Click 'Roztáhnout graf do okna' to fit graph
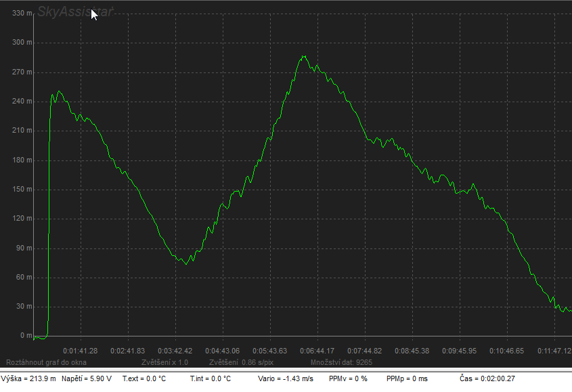Screen dimensions: 572x392 [x=46, y=363]
